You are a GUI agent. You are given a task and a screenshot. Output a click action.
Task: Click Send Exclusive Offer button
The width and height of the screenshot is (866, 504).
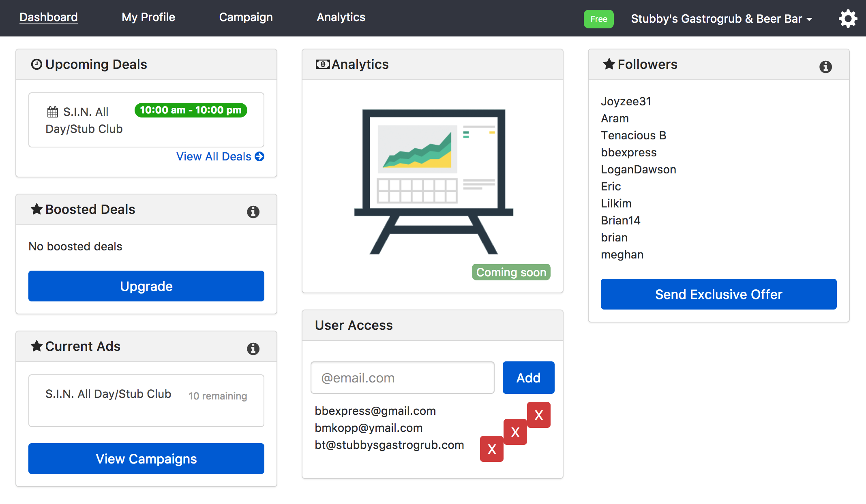tap(719, 294)
